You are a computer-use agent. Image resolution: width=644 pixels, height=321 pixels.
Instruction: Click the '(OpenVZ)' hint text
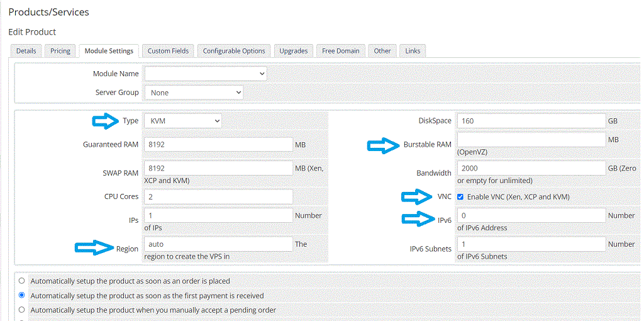(472, 152)
